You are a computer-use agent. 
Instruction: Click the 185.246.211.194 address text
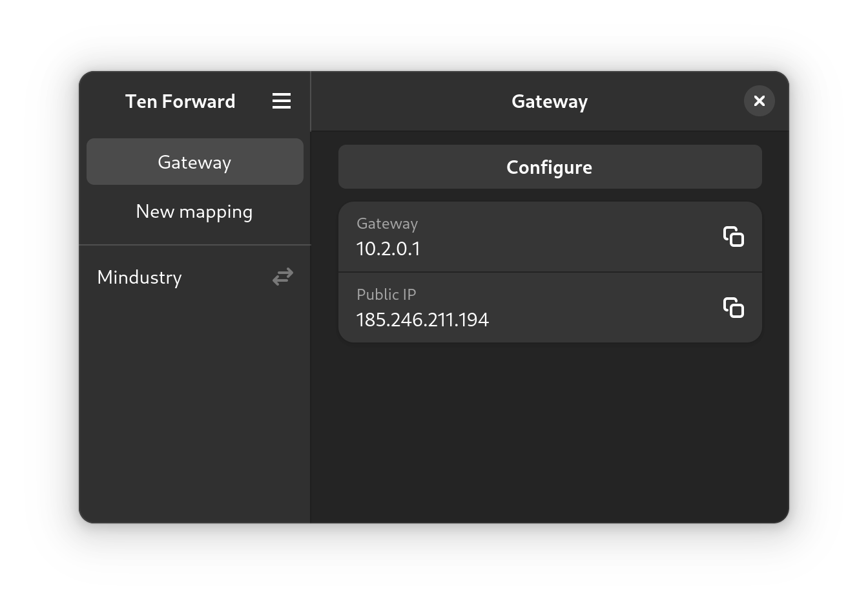422,320
